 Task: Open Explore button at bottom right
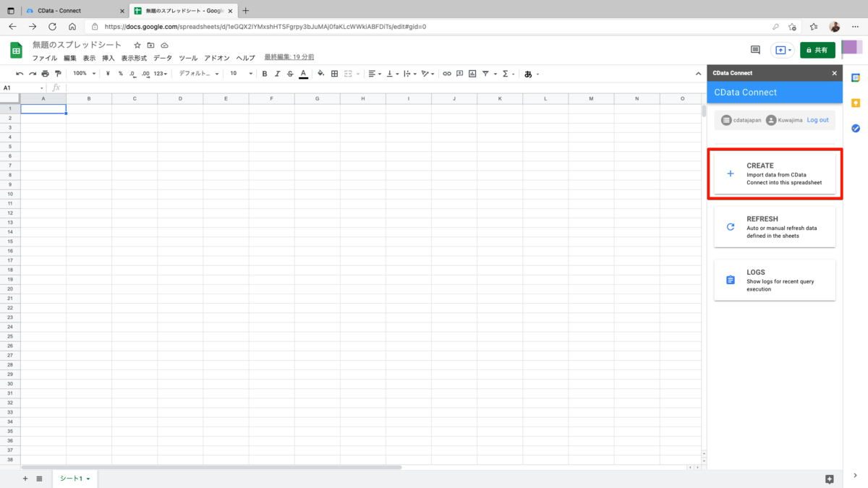tap(830, 479)
